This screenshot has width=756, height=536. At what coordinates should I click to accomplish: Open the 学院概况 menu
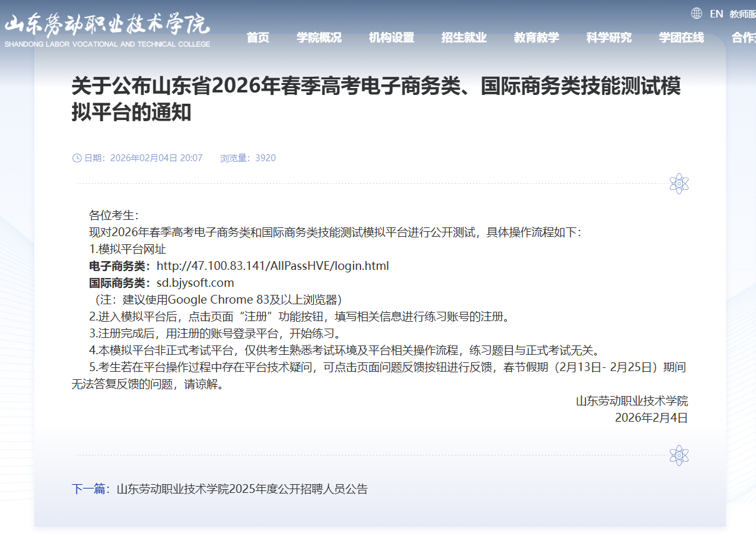coord(319,38)
